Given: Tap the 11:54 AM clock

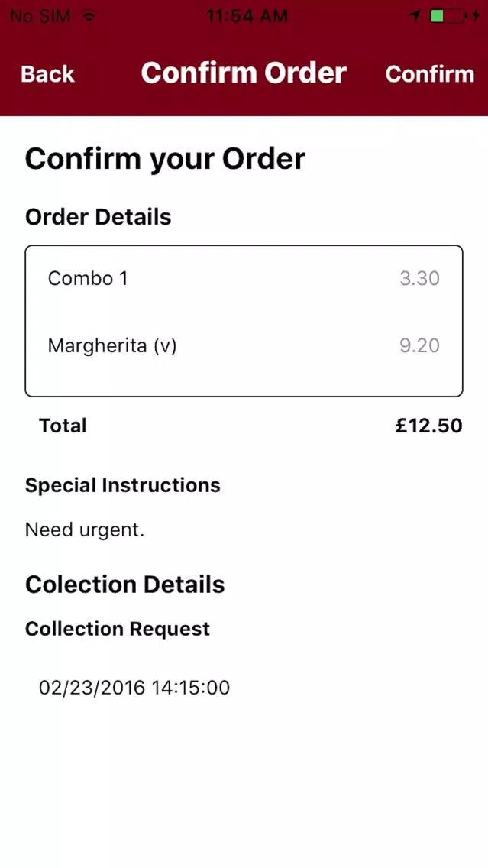Looking at the screenshot, I should (x=247, y=16).
